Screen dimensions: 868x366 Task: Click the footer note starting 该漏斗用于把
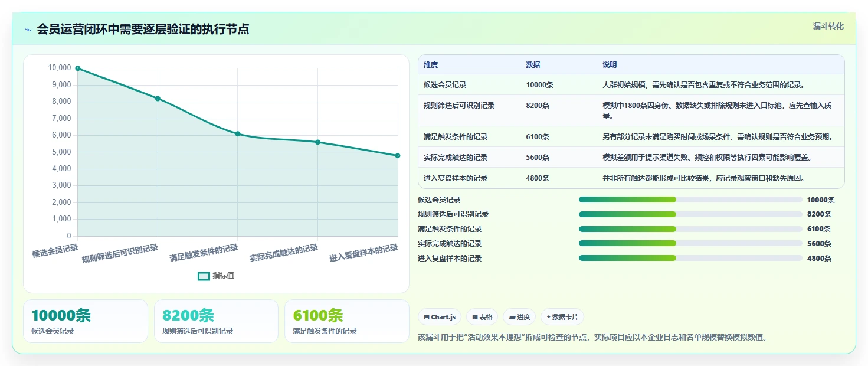(x=592, y=338)
